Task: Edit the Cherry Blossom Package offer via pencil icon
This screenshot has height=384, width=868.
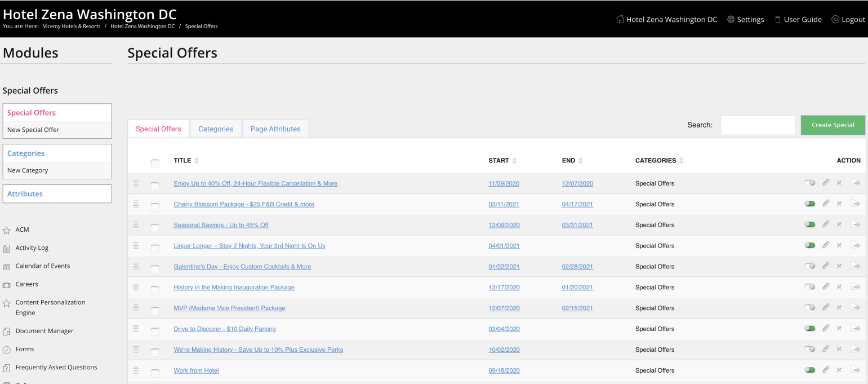Action: point(826,203)
